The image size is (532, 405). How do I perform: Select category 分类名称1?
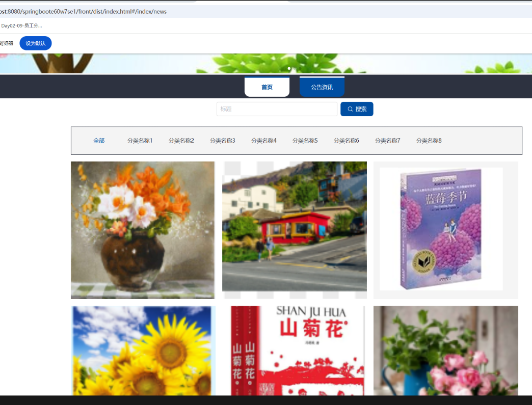140,141
